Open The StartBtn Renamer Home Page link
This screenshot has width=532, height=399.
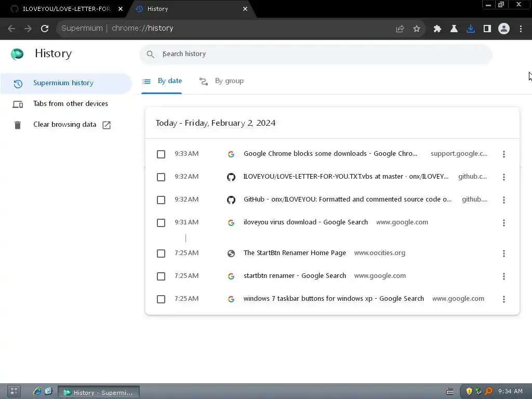point(295,253)
